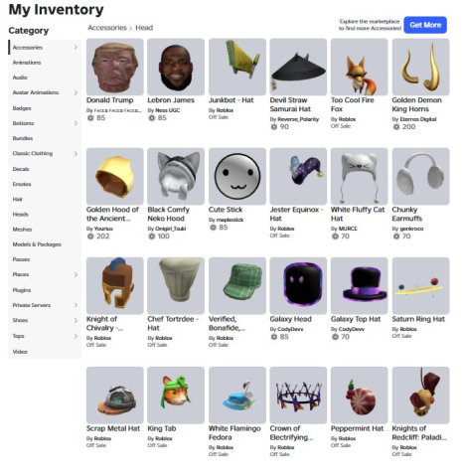Open the Lebron James item title link
This screenshot has height=476, width=464.
point(171,100)
